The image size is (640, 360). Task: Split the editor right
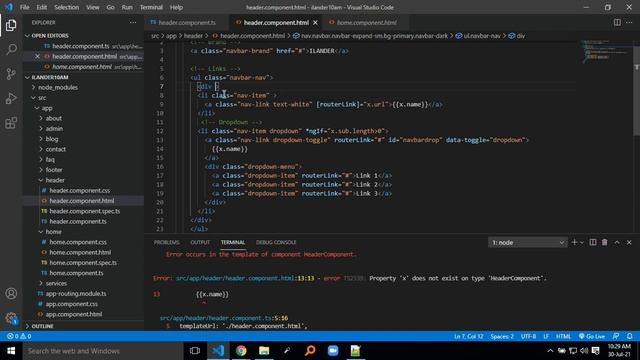617,22
